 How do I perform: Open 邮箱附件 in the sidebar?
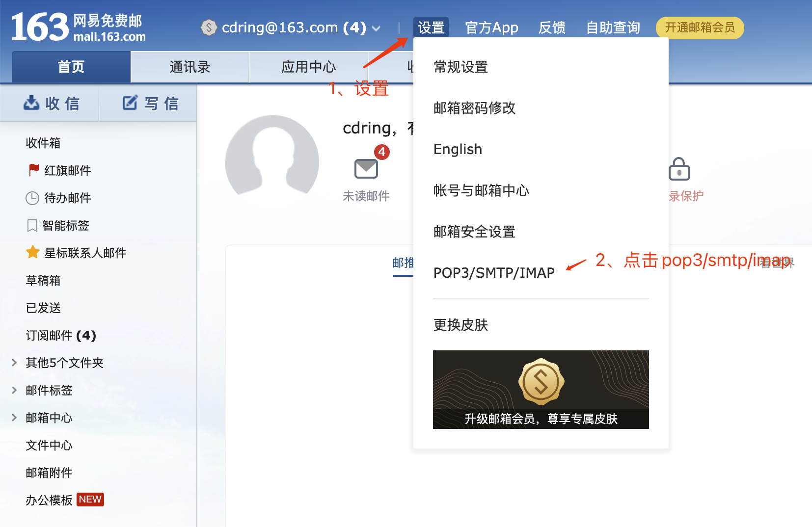click(x=49, y=473)
